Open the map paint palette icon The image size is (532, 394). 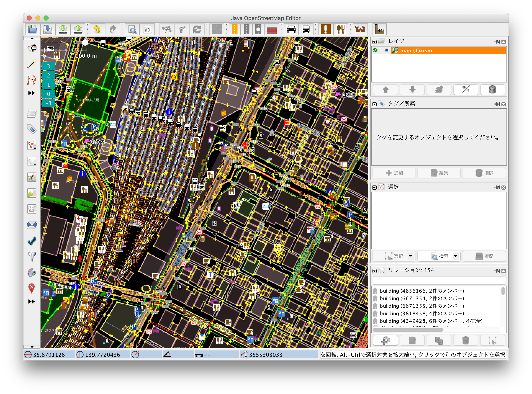tap(32, 273)
